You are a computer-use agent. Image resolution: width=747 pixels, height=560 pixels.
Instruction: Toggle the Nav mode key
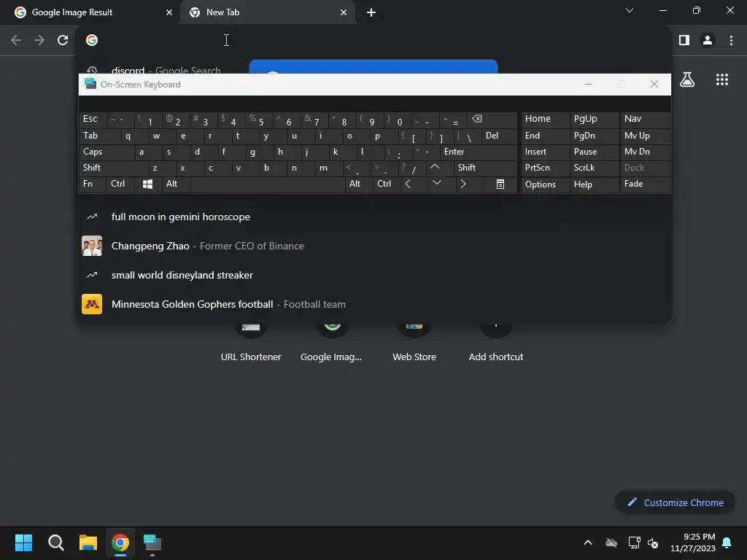point(645,119)
